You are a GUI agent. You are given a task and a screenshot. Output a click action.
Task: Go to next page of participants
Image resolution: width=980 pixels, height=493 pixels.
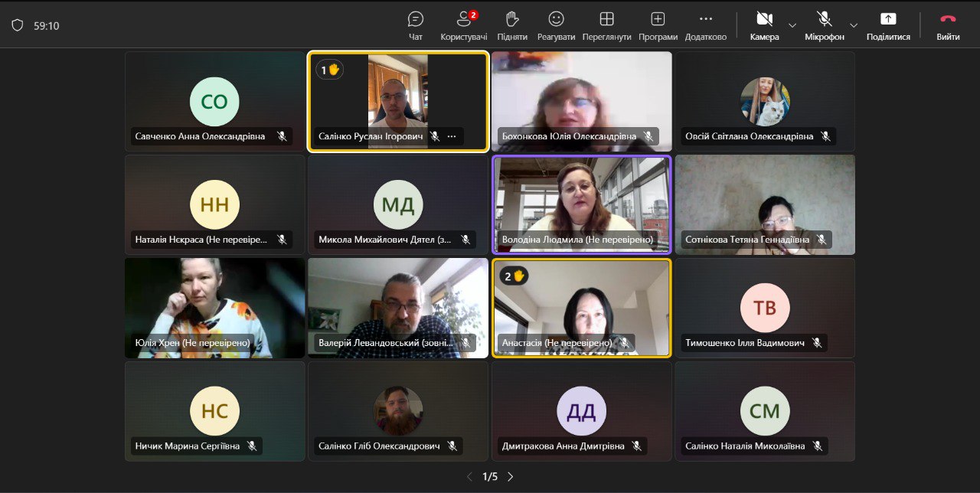[511, 477]
